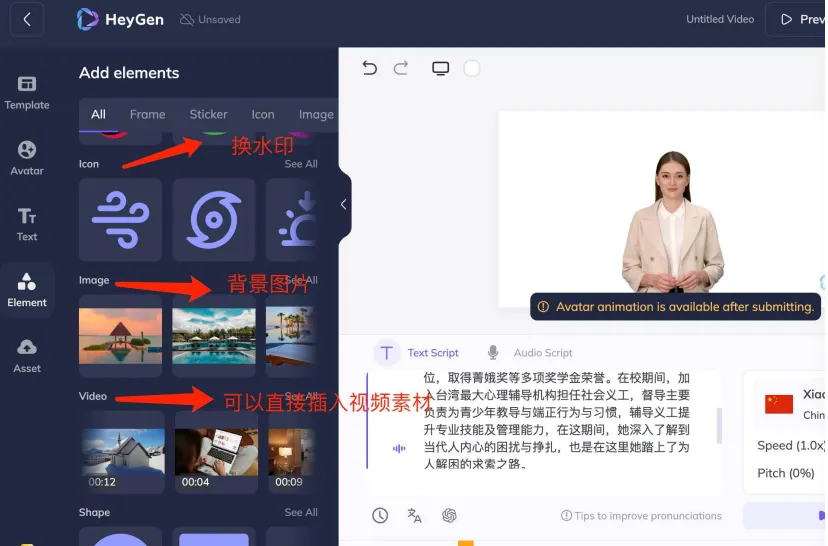828x546 pixels.
Task: Click the Text Script T icon
Action: pos(387,353)
